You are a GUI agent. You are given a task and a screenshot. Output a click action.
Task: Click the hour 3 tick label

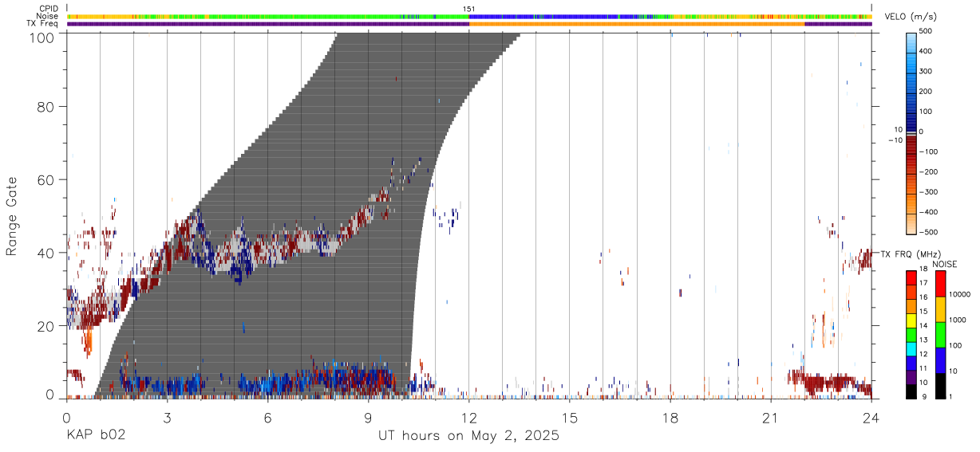tap(167, 418)
